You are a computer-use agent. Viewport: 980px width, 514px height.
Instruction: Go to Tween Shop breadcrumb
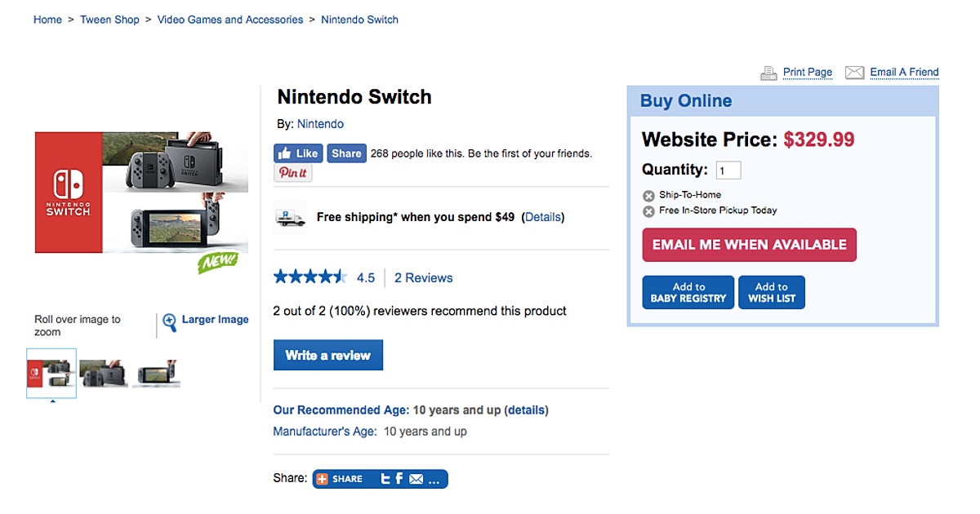[x=109, y=20]
